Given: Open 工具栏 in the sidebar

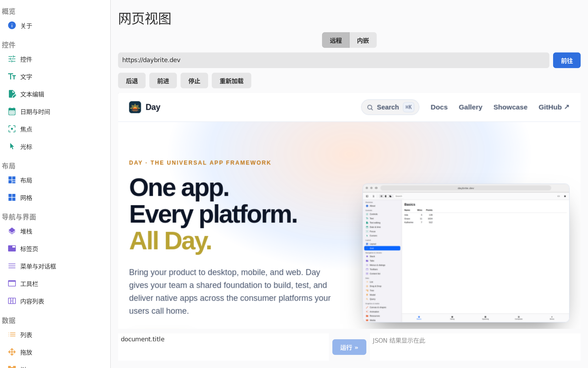Looking at the screenshot, I should 55,284.
